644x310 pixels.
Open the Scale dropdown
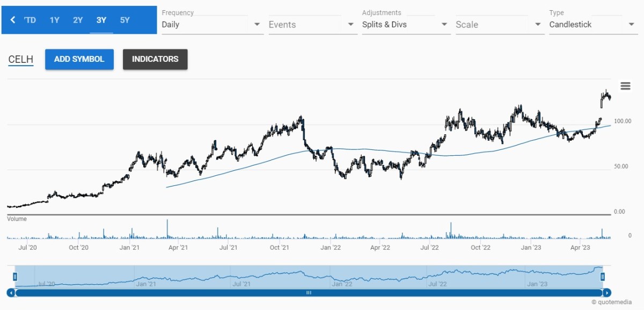[x=500, y=24]
